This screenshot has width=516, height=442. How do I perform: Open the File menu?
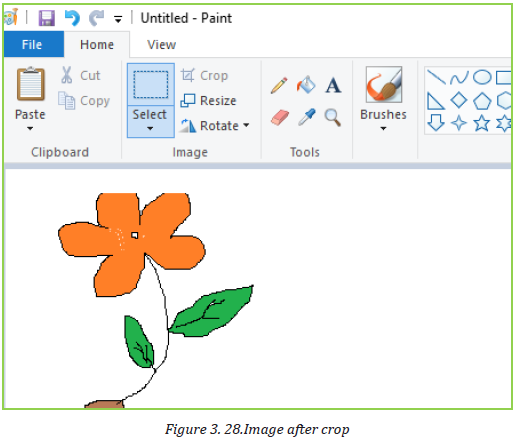point(33,44)
